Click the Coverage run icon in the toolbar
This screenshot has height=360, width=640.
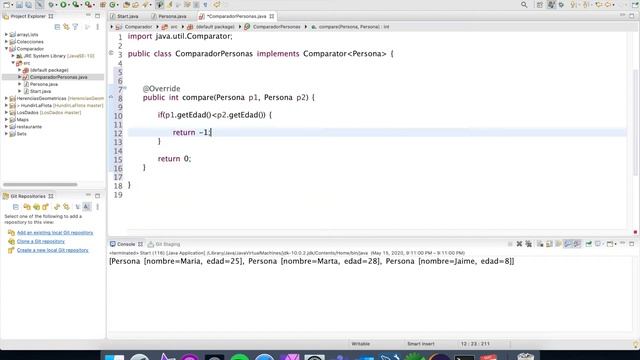coord(76,5)
